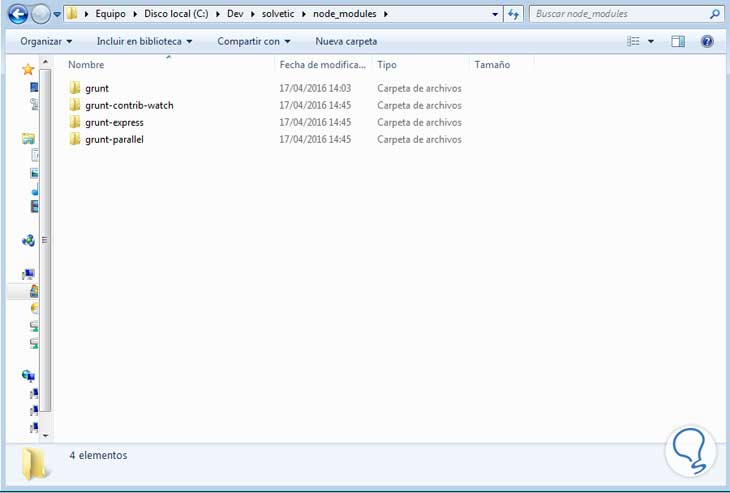Select the node_modules breadcrumb segment
Image resolution: width=730 pixels, height=493 pixels.
tap(345, 14)
